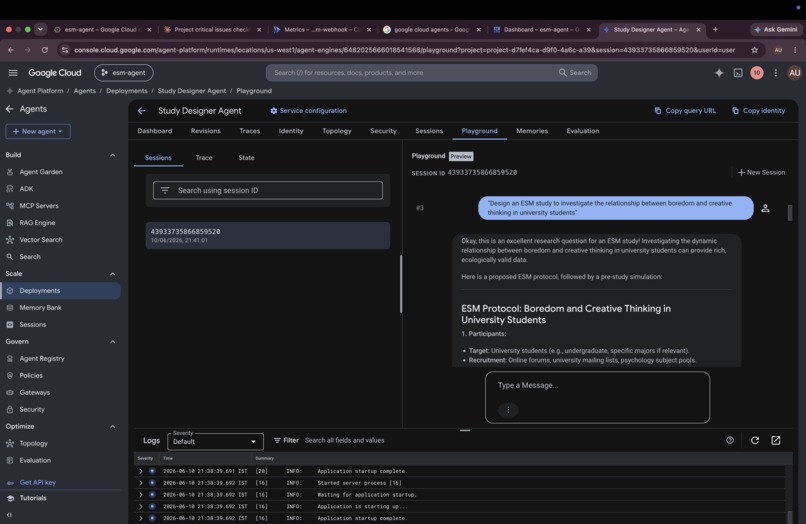Image resolution: width=806 pixels, height=524 pixels.
Task: Go back using arrow beside Agents heading
Action: 9,109
